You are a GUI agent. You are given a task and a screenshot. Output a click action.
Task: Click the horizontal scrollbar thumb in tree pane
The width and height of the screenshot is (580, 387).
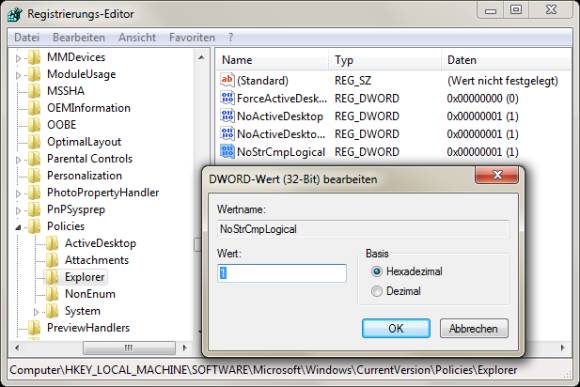click(129, 348)
